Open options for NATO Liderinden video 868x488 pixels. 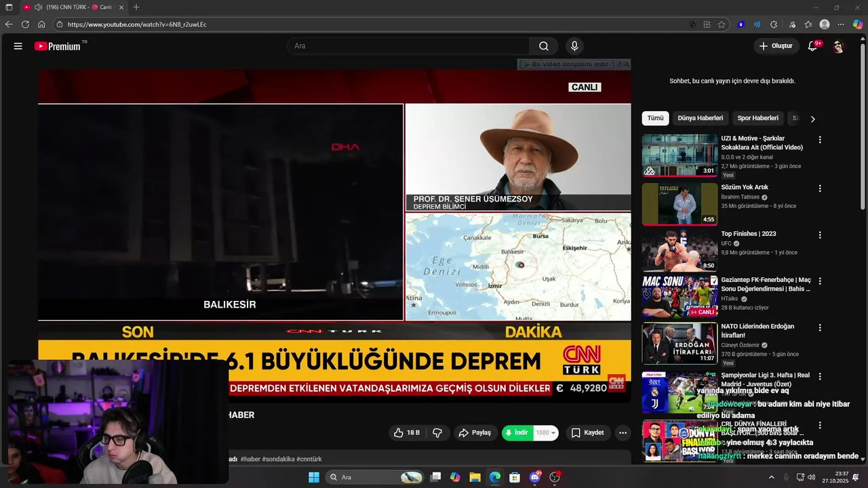(x=820, y=327)
